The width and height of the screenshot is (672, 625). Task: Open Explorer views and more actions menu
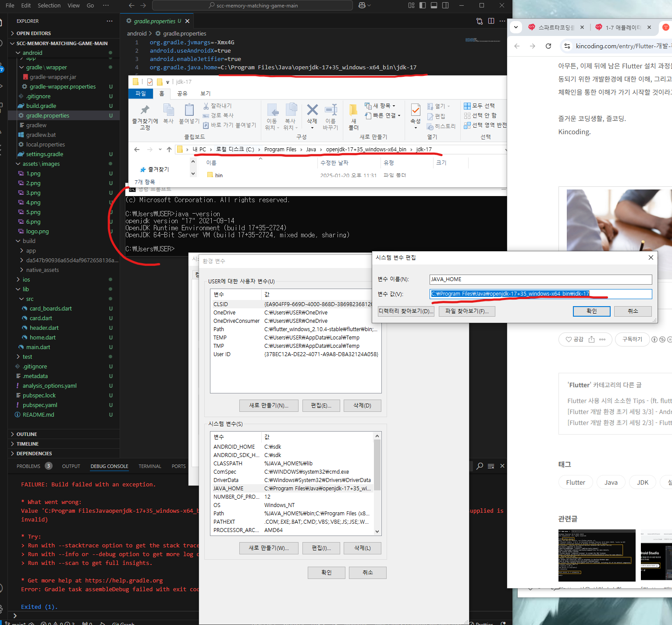(109, 21)
